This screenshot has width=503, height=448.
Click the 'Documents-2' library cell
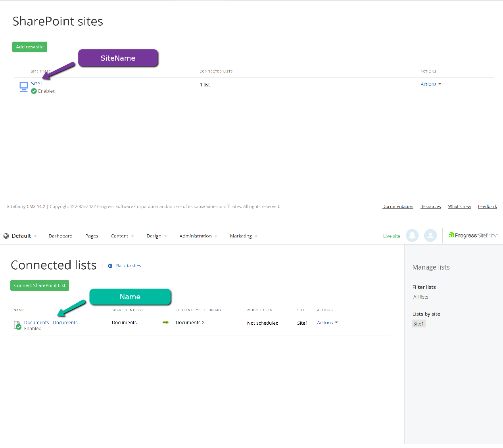pyautogui.click(x=190, y=323)
